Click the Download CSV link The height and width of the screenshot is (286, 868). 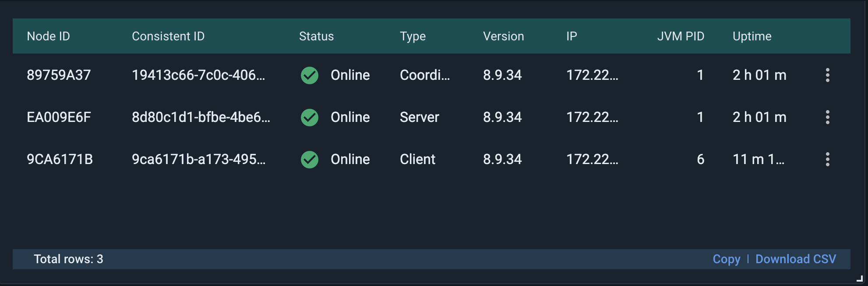[x=796, y=259]
